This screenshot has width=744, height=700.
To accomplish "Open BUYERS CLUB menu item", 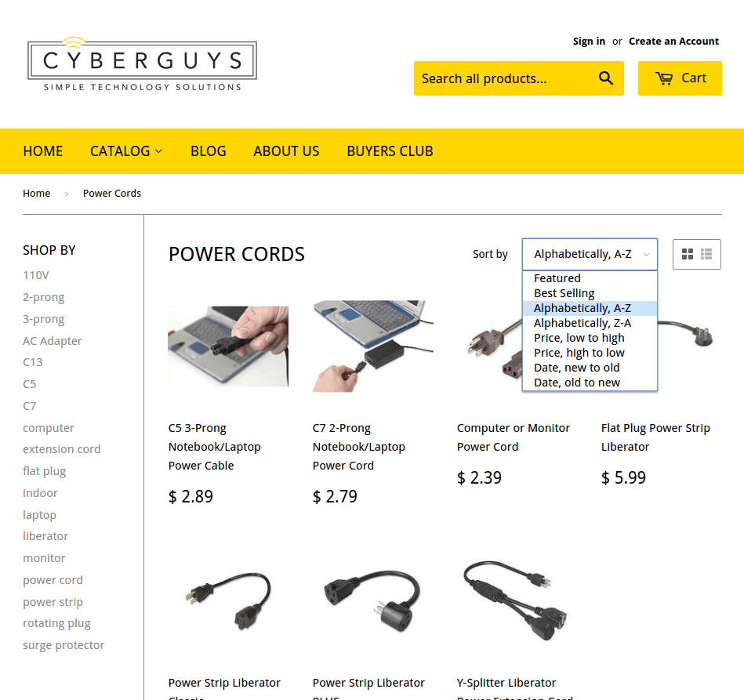I will pyautogui.click(x=390, y=151).
